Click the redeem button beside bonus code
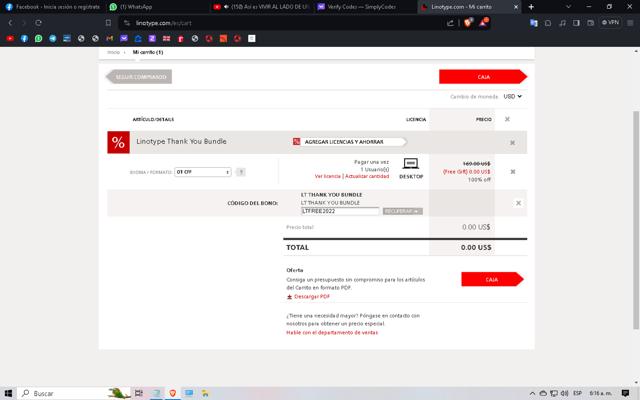Viewport: 640px width, 400px height. [402, 211]
